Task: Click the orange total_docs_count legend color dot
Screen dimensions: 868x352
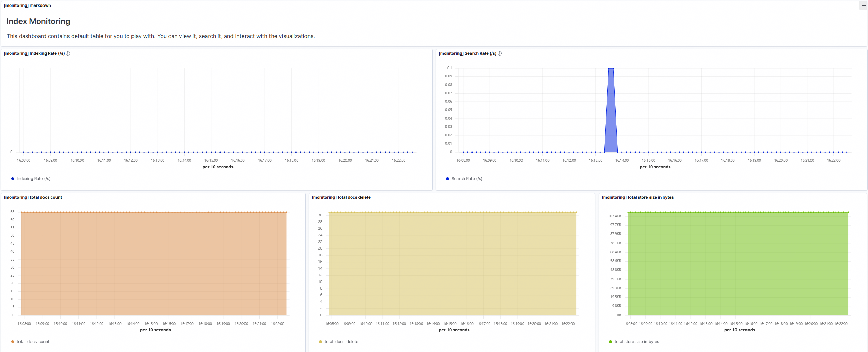Action: pos(13,342)
